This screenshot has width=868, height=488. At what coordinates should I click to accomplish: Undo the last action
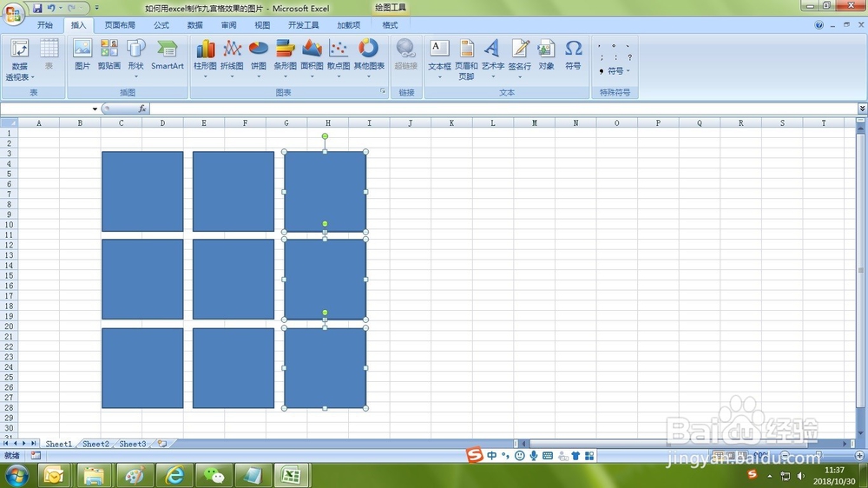[51, 8]
